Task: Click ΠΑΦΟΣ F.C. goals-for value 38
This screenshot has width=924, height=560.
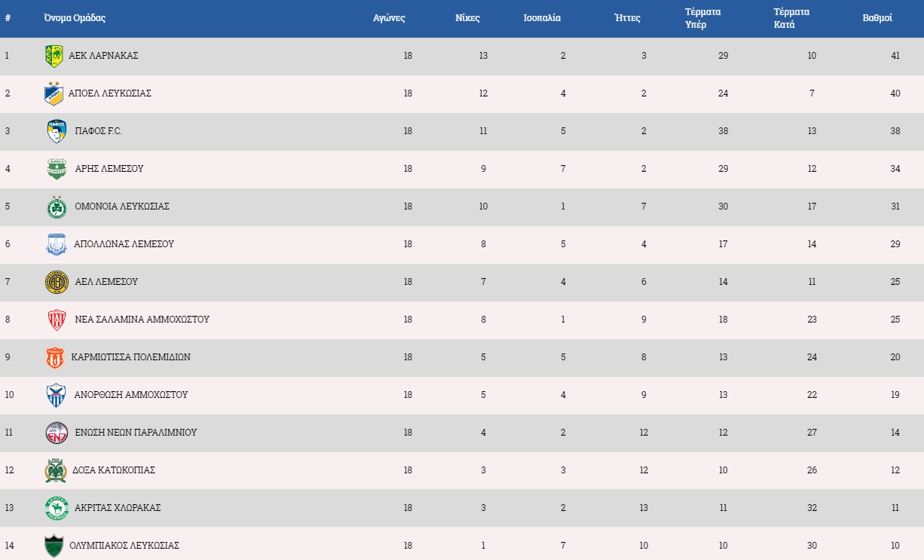Action: [x=724, y=131]
